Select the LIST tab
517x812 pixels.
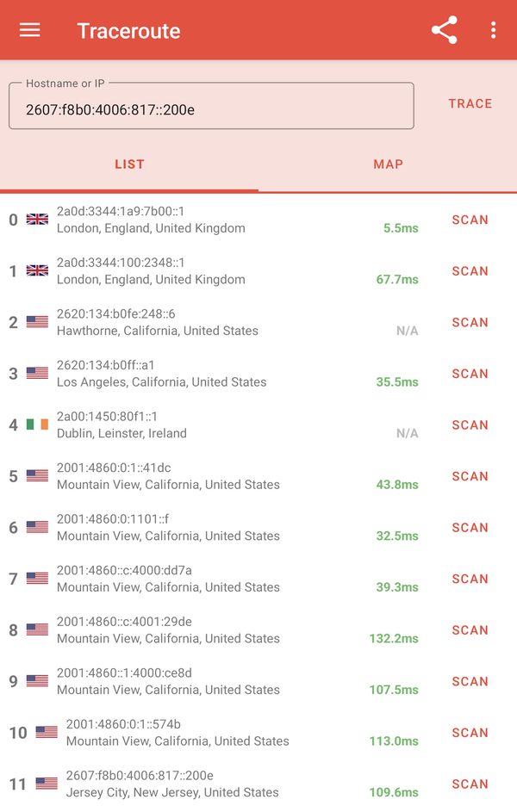click(129, 164)
